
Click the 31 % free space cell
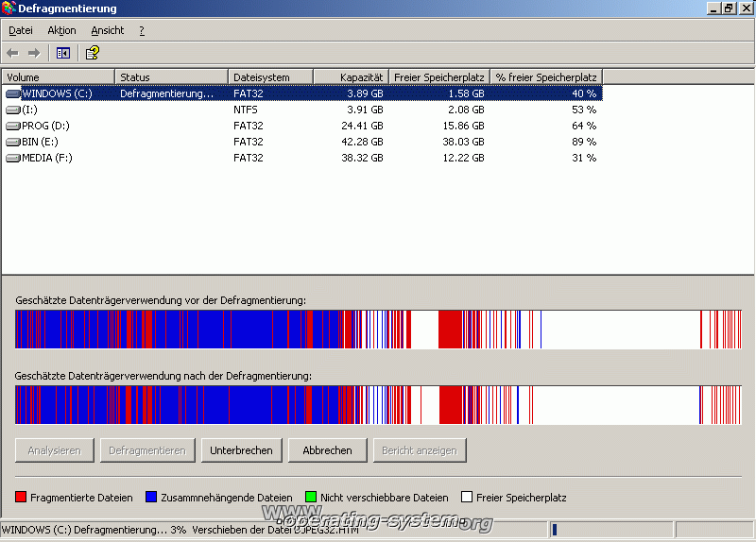point(584,158)
